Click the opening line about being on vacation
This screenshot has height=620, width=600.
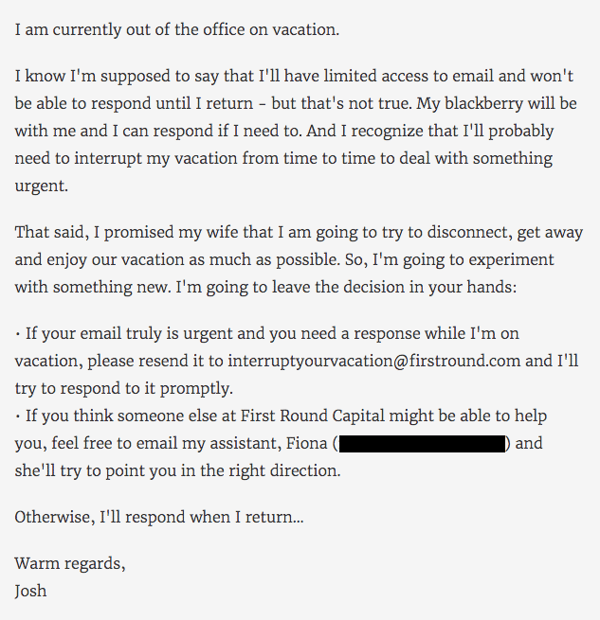pyautogui.click(x=178, y=28)
